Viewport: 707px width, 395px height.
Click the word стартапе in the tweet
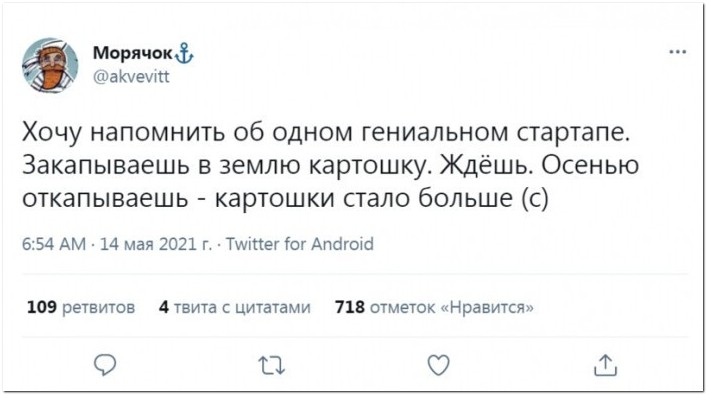(x=573, y=133)
